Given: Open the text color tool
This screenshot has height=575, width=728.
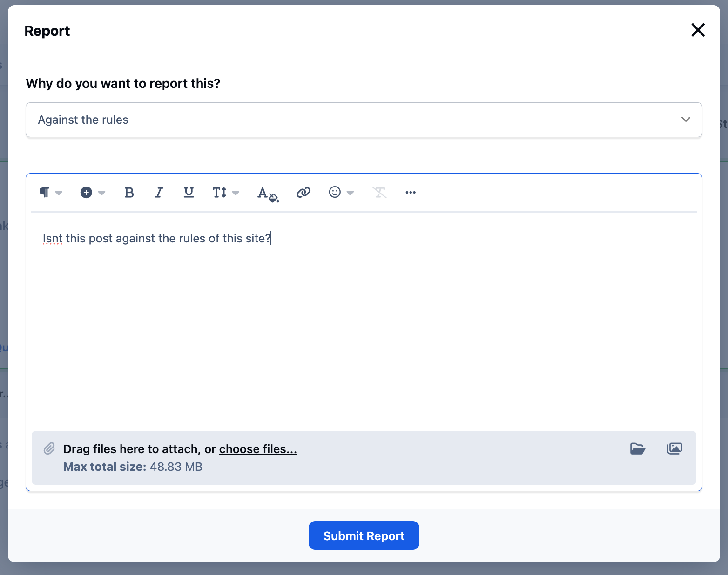Looking at the screenshot, I should pyautogui.click(x=268, y=194).
